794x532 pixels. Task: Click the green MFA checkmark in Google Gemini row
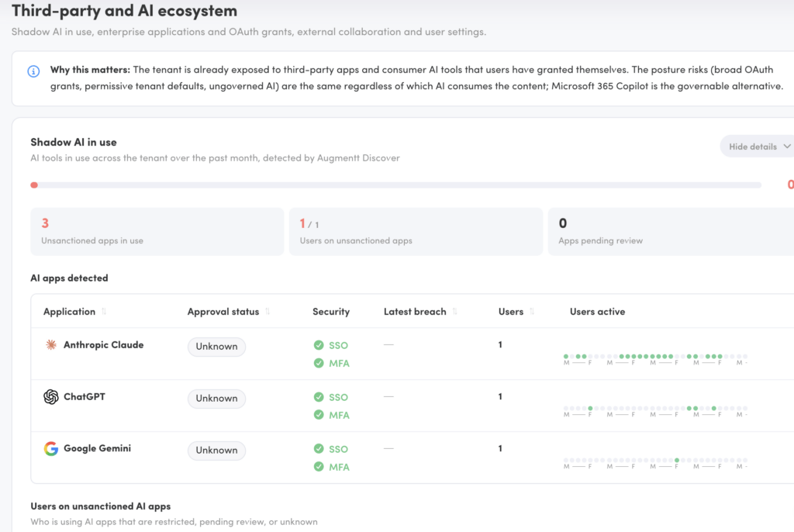pyautogui.click(x=319, y=467)
